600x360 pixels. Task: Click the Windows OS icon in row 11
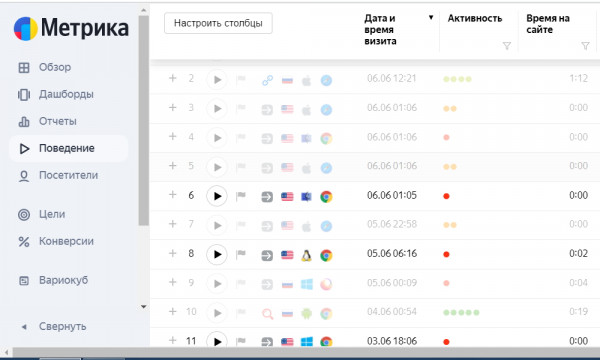pos(307,342)
